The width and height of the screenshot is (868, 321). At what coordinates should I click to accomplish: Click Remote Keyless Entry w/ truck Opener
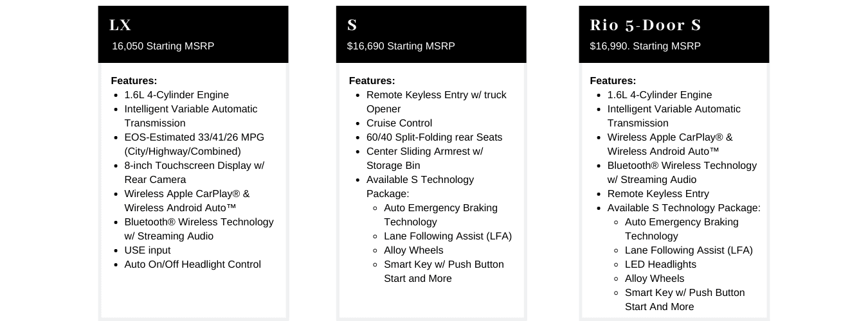click(437, 102)
